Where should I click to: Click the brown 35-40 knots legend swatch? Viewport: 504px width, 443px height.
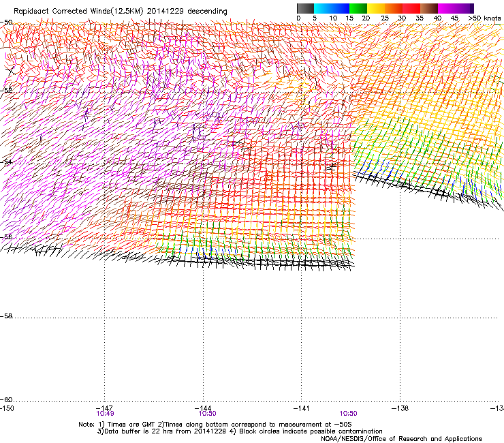pyautogui.click(x=429, y=8)
